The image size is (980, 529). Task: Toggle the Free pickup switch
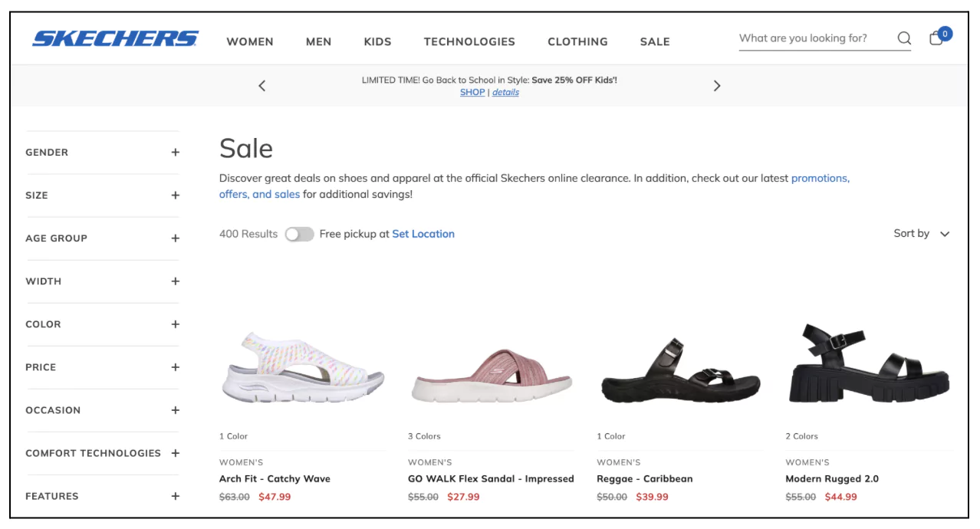point(299,234)
